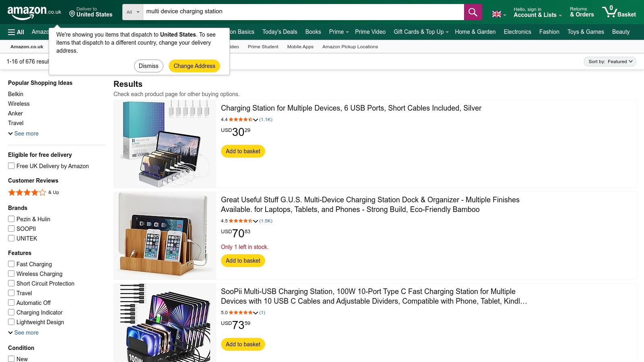Image resolution: width=644 pixels, height=362 pixels.
Task: Check the Fast Charging feature filter
Action: (11, 264)
